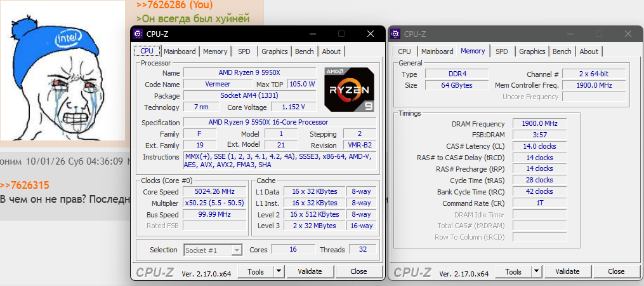Minimize the left CPU-Z window
The image size is (644, 286).
[x=312, y=34]
